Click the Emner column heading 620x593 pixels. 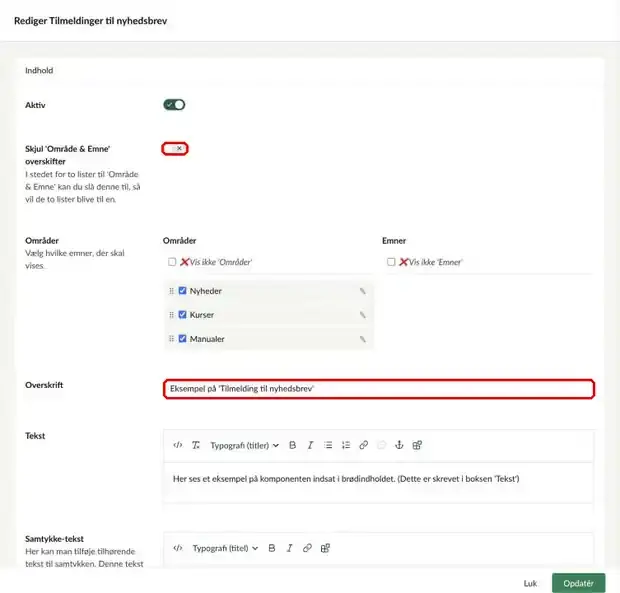[x=394, y=240]
